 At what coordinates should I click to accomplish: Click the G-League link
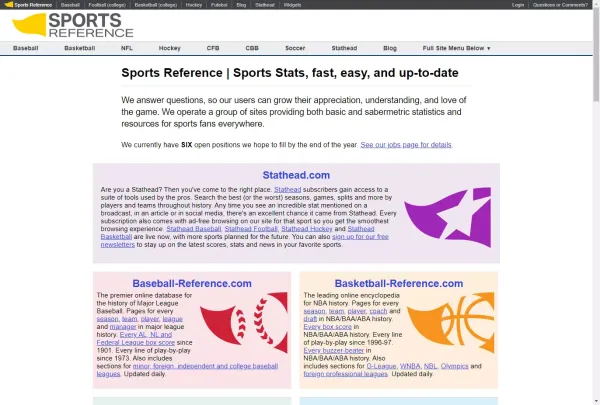pos(381,366)
